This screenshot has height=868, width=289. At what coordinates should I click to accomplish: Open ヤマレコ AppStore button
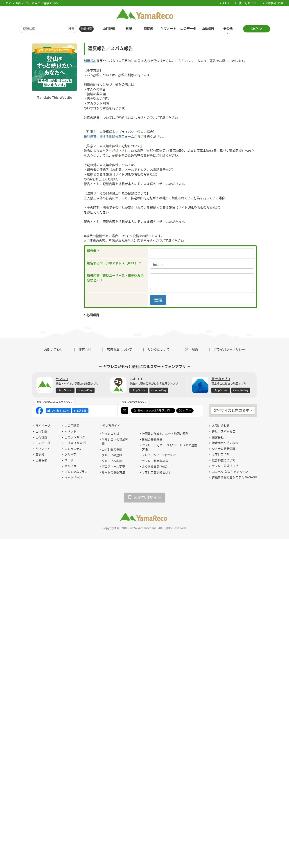click(x=65, y=390)
